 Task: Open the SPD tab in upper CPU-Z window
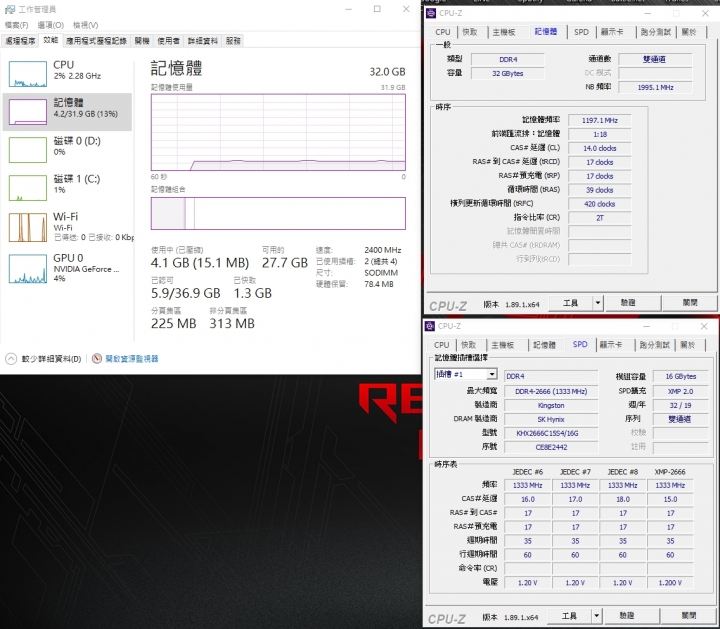click(581, 32)
